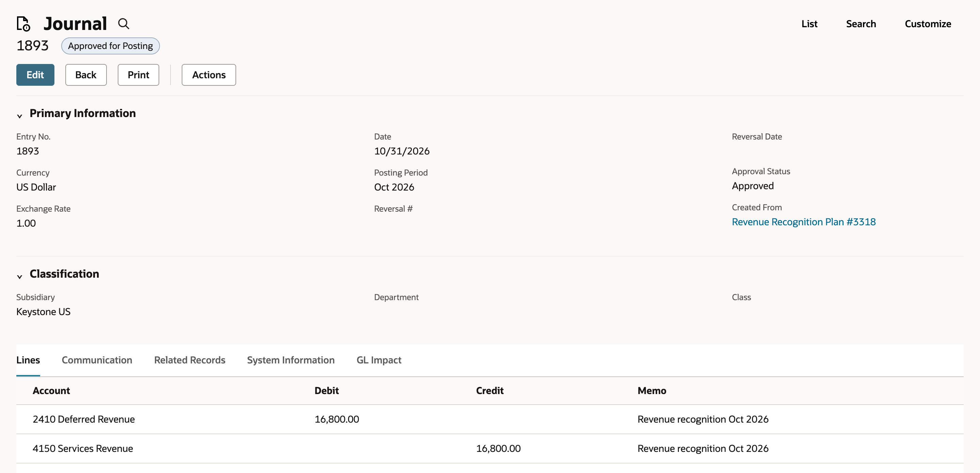The width and height of the screenshot is (980, 473).
Task: Click the memo on the Deferred Revenue row
Action: point(703,419)
